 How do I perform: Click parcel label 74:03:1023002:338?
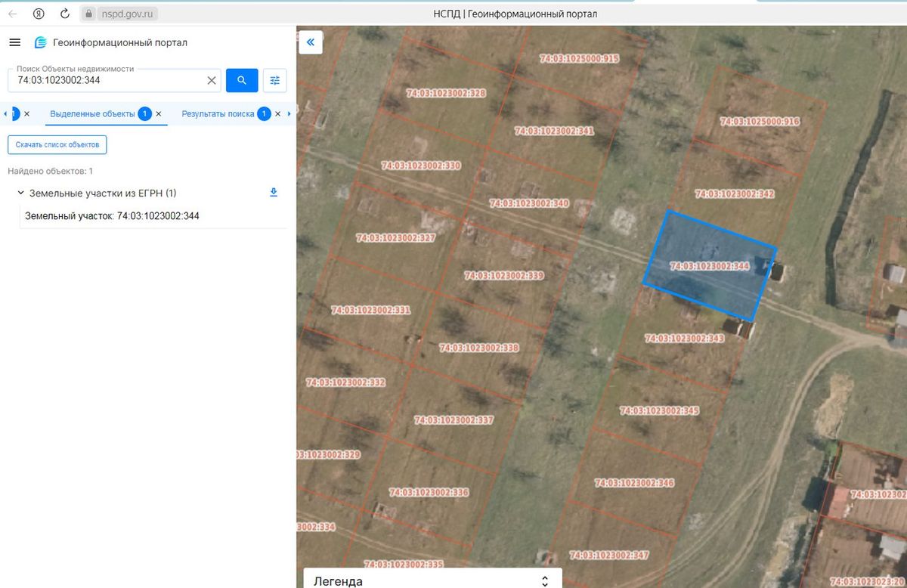[x=479, y=348]
